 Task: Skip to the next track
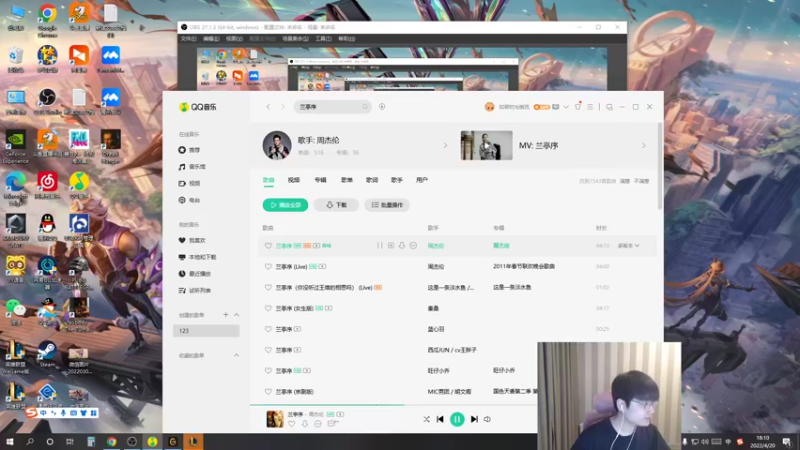474,419
